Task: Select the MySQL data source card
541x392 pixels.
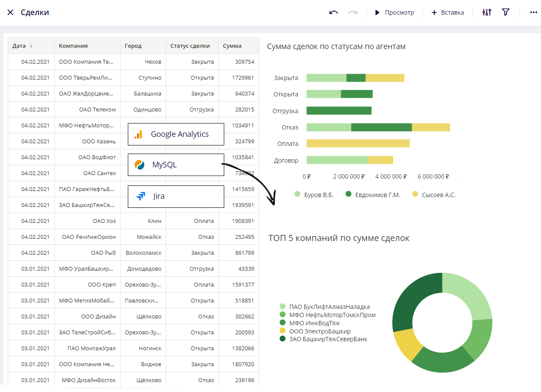Action: pos(176,165)
